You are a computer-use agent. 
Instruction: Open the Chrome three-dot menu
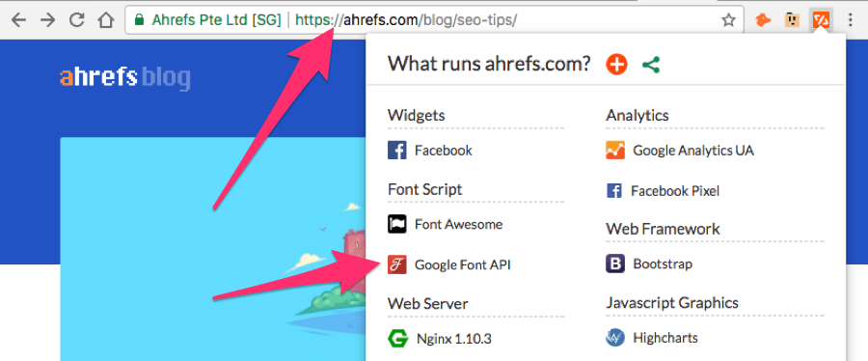[x=851, y=20]
